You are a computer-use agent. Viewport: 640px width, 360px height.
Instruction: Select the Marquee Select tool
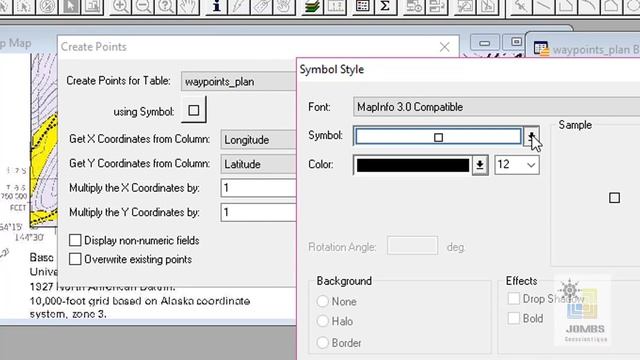(x=24, y=7)
